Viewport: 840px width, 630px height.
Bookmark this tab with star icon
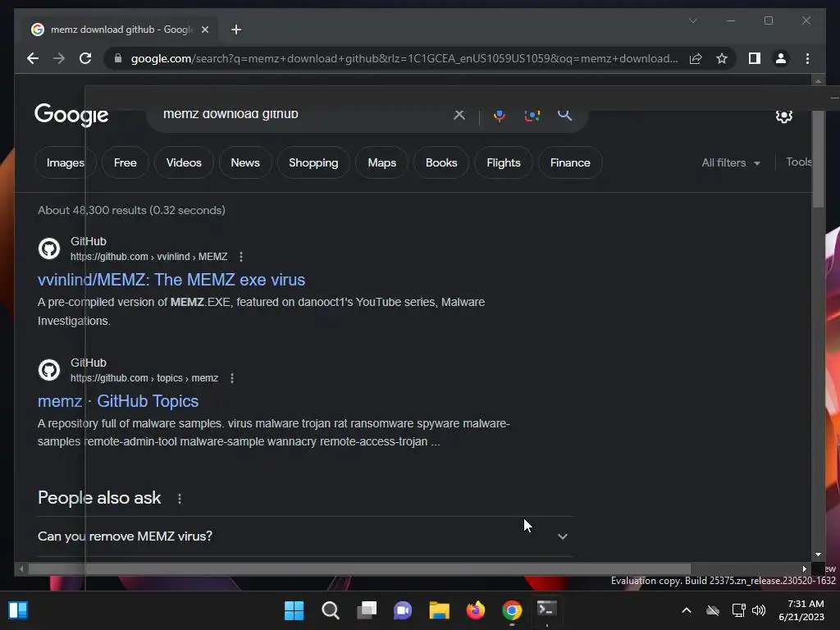tap(722, 58)
